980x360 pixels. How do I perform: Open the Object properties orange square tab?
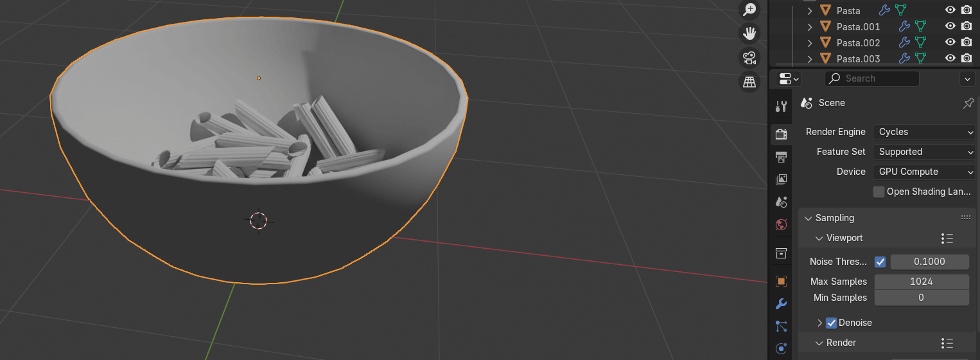[x=781, y=282]
